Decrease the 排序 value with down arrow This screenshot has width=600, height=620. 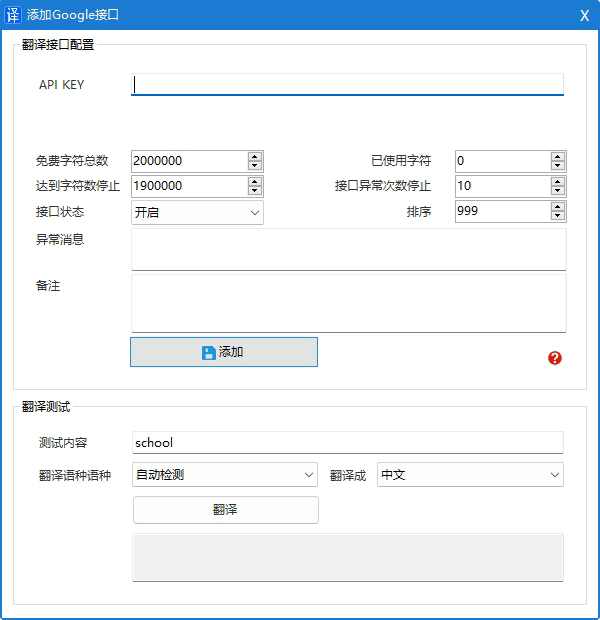click(x=558, y=216)
